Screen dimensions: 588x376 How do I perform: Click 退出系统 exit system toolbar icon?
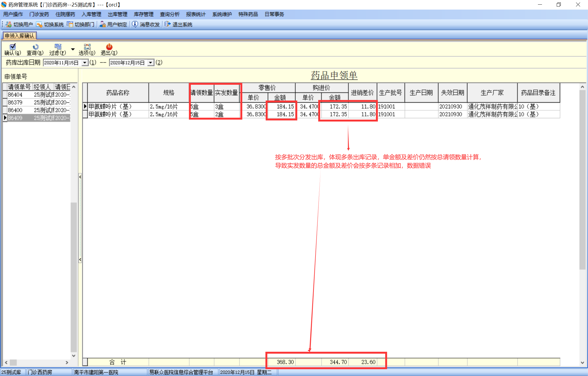click(x=167, y=25)
